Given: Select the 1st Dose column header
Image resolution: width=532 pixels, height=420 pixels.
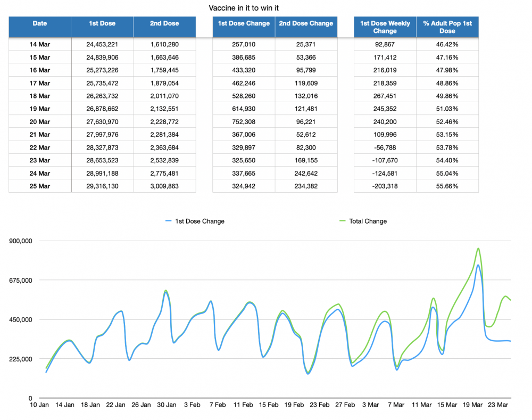Looking at the screenshot, I should [102, 27].
